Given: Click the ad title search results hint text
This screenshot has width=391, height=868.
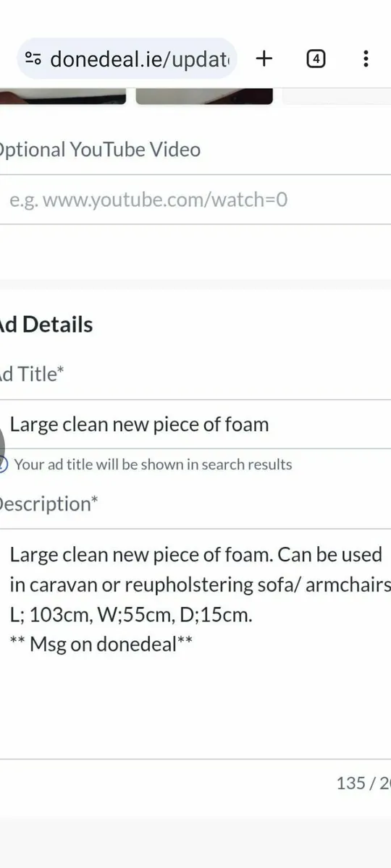Looking at the screenshot, I should pos(153,464).
